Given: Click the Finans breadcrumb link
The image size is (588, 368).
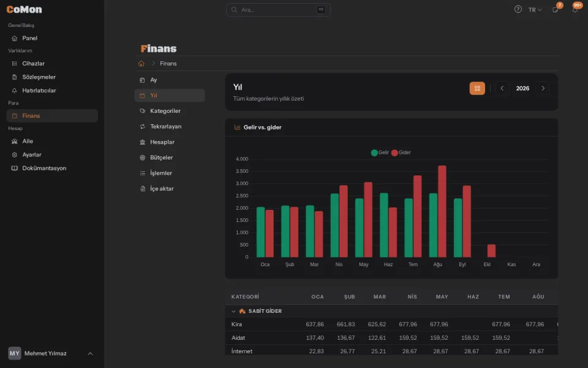Looking at the screenshot, I should pyautogui.click(x=168, y=63).
